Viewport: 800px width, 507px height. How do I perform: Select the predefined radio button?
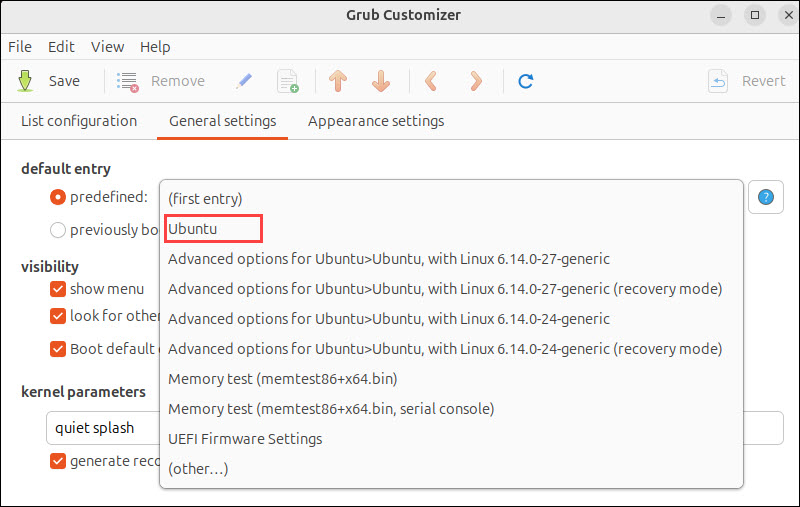(58, 197)
